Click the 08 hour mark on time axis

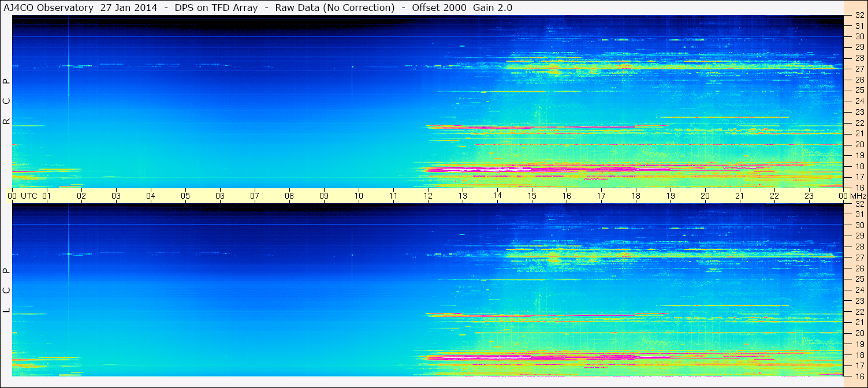(x=289, y=196)
